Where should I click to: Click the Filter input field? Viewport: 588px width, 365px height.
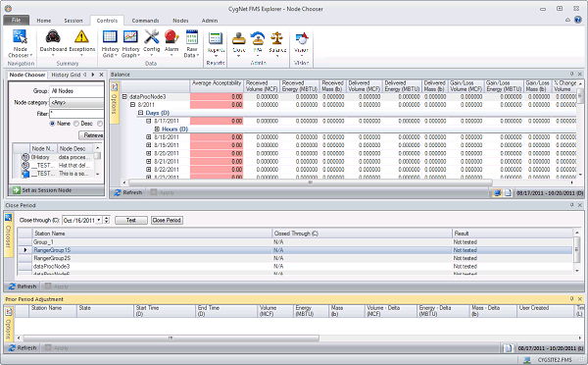[x=76, y=114]
